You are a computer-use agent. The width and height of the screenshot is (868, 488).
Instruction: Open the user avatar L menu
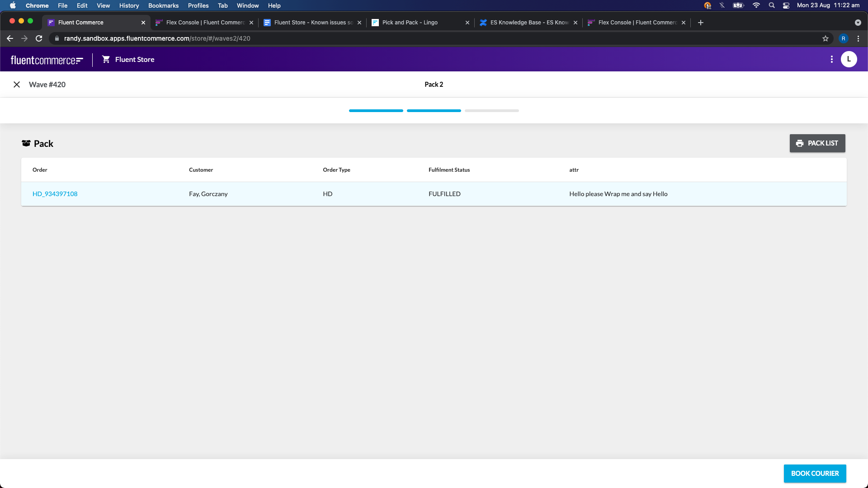point(849,59)
